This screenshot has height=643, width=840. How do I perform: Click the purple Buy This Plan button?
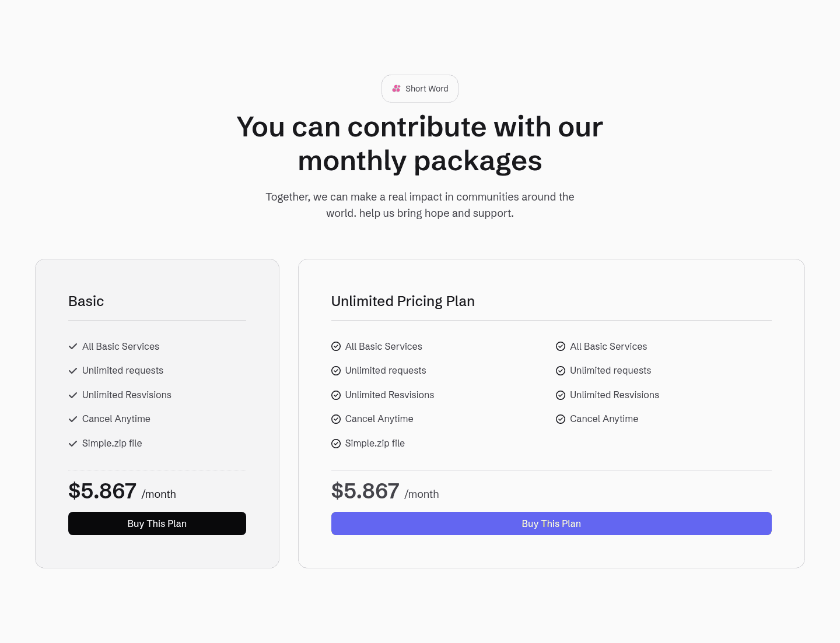click(551, 523)
